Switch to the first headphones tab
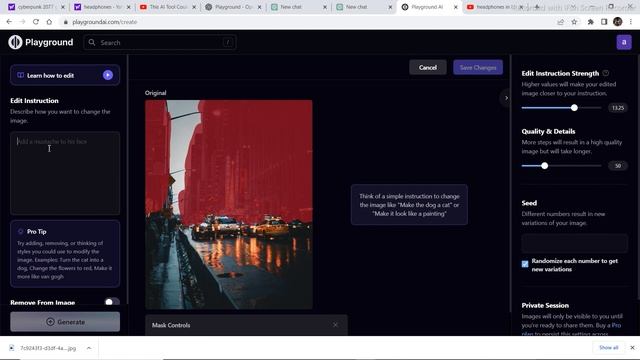This screenshot has height=360, width=640. (x=102, y=7)
